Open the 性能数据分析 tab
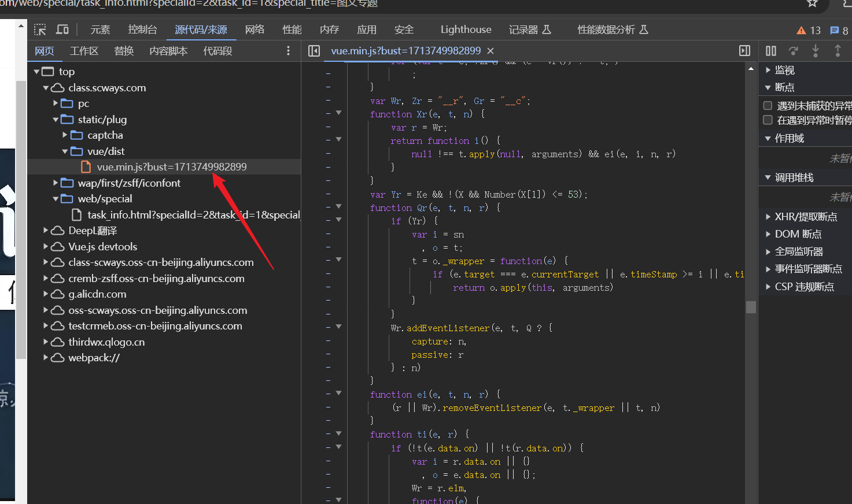852x504 pixels. pos(613,29)
